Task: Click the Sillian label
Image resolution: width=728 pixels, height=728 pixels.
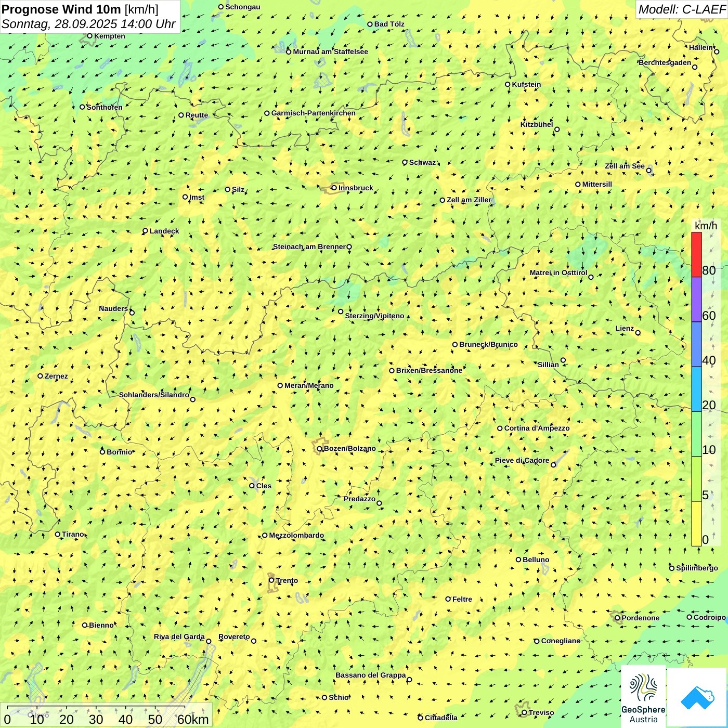Action: [548, 365]
